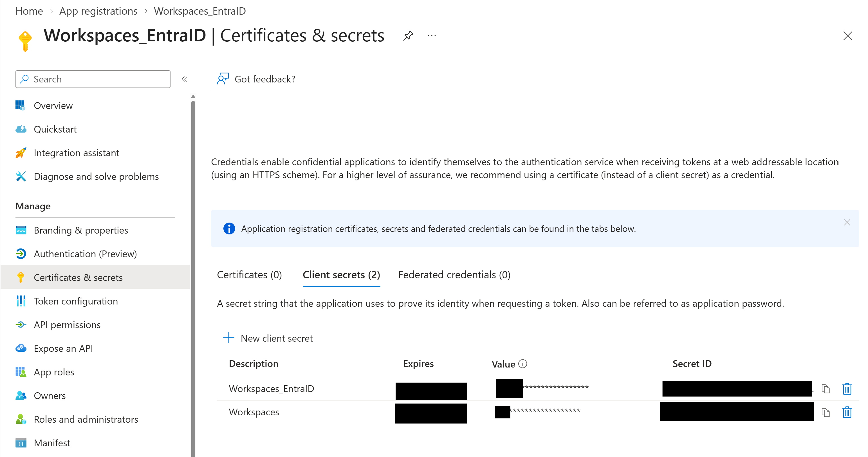Click the Integration assistant rocket icon
The width and height of the screenshot is (868, 457).
click(21, 153)
